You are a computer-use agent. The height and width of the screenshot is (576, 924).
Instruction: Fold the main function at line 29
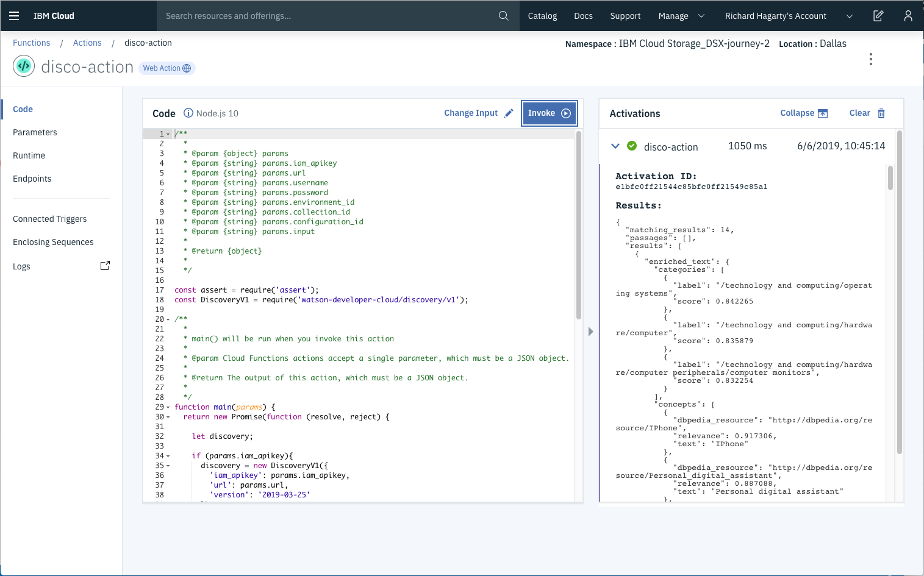click(x=168, y=407)
